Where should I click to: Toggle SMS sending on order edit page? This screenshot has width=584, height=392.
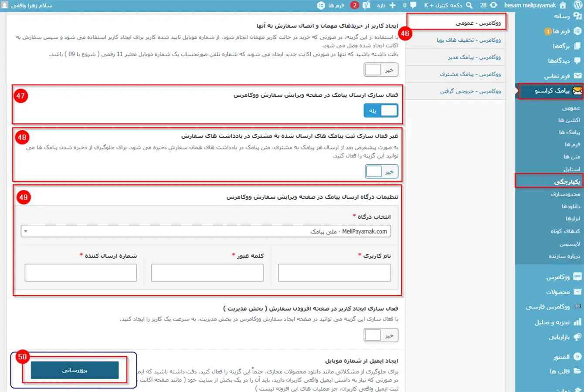[381, 111]
